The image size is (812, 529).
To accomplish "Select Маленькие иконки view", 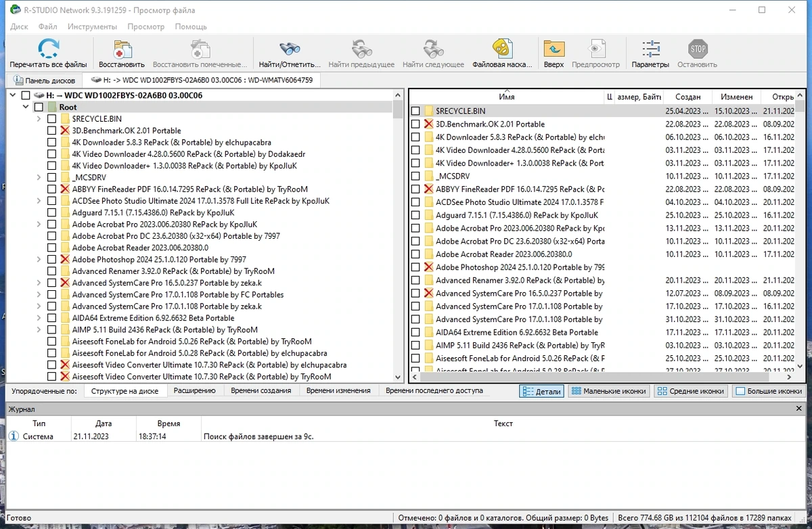I will (608, 391).
